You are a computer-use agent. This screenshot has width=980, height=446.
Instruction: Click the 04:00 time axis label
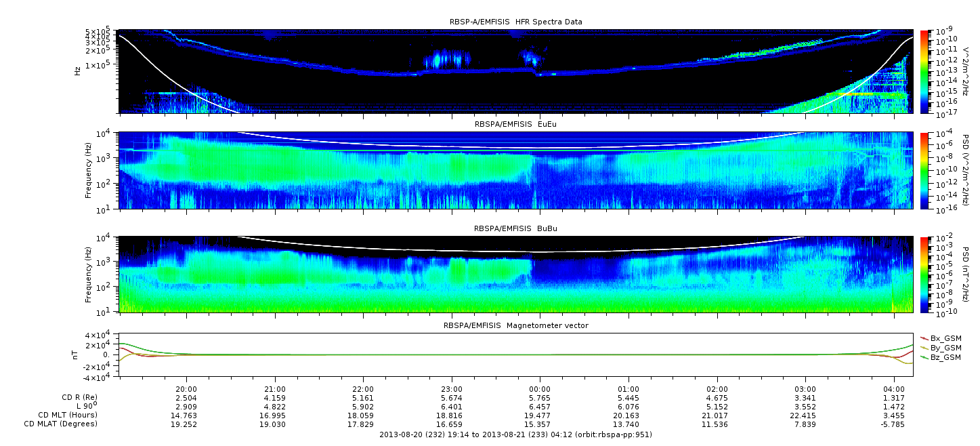point(894,389)
